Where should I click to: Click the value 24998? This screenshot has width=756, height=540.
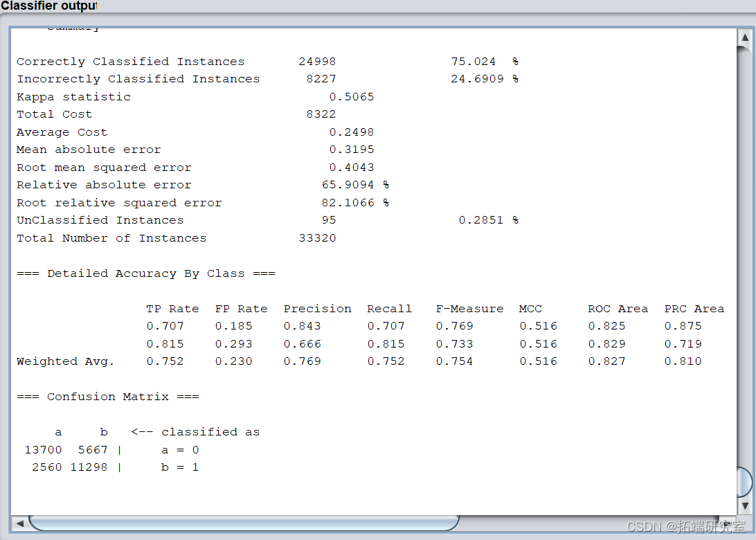click(x=317, y=62)
